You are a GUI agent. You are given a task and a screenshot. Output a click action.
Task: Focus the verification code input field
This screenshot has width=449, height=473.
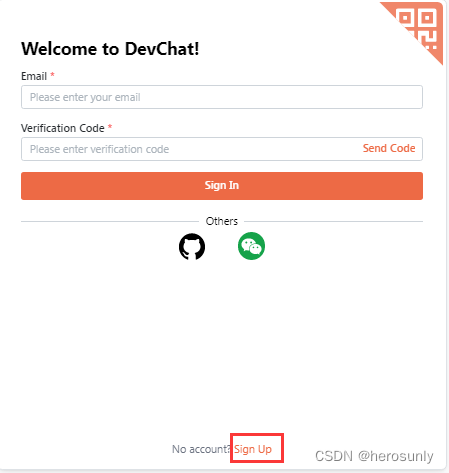(x=190, y=149)
